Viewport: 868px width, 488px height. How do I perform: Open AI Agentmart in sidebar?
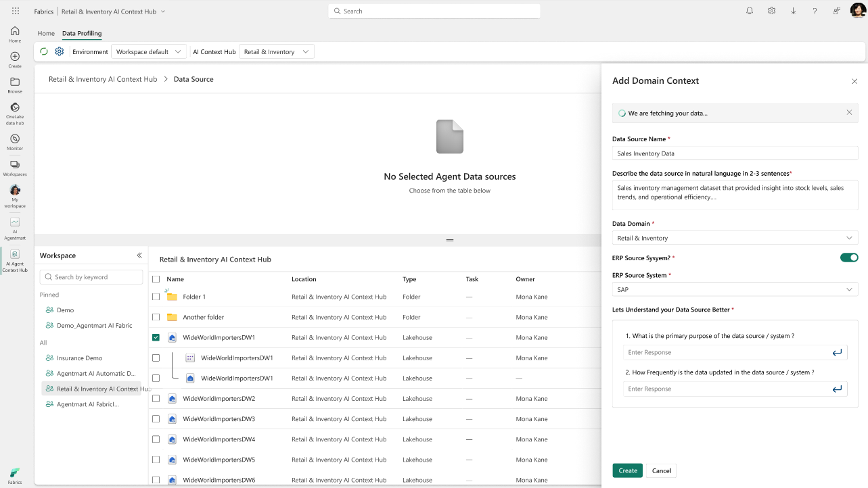[x=15, y=228]
